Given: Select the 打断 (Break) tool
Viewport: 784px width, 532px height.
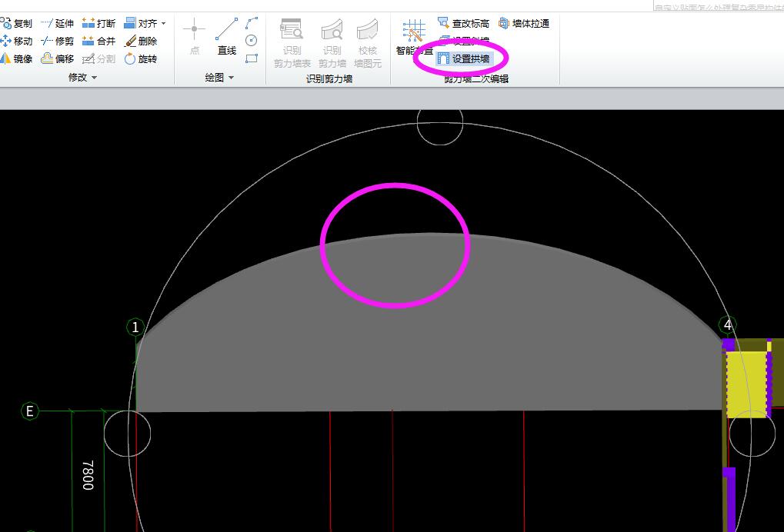Looking at the screenshot, I should point(98,23).
